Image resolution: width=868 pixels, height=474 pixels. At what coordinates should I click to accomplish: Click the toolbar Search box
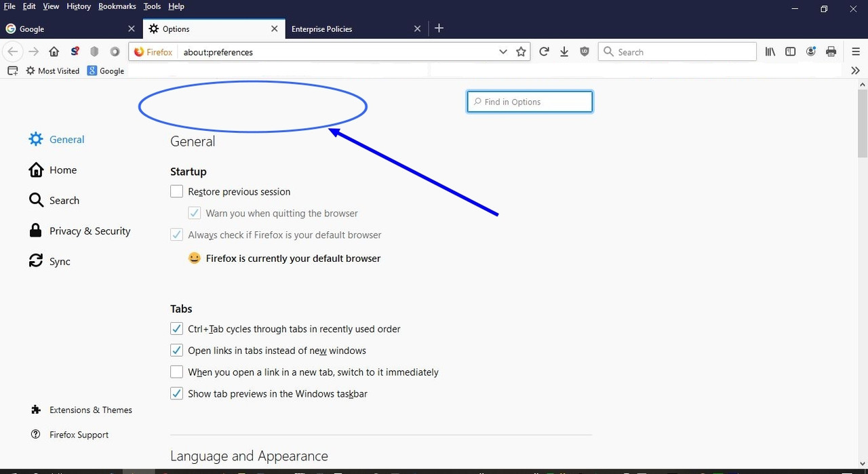point(677,52)
